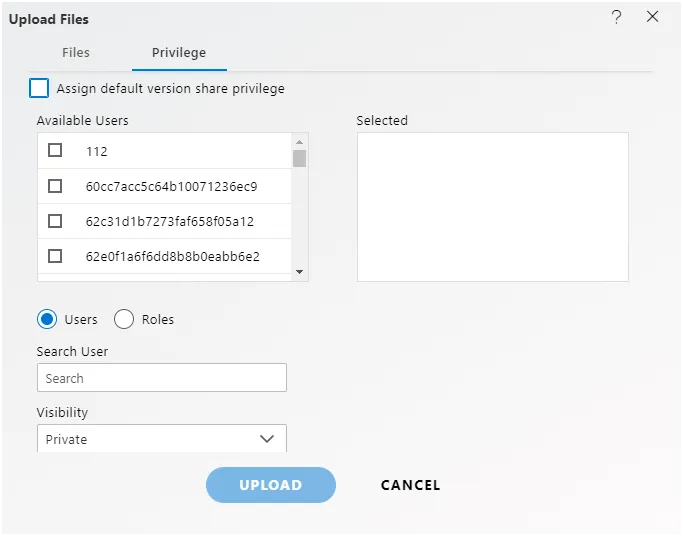This screenshot has height=536, width=683.
Task: Select the Users radio button
Action: pyautogui.click(x=47, y=320)
